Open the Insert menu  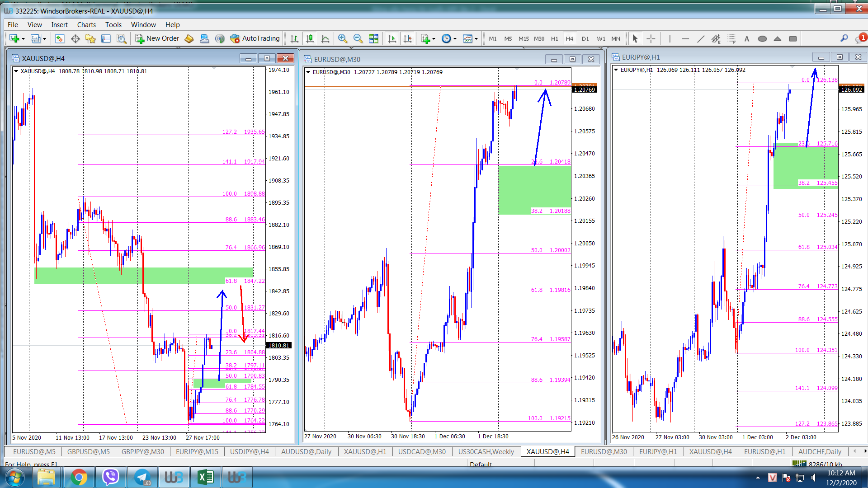pos(59,25)
